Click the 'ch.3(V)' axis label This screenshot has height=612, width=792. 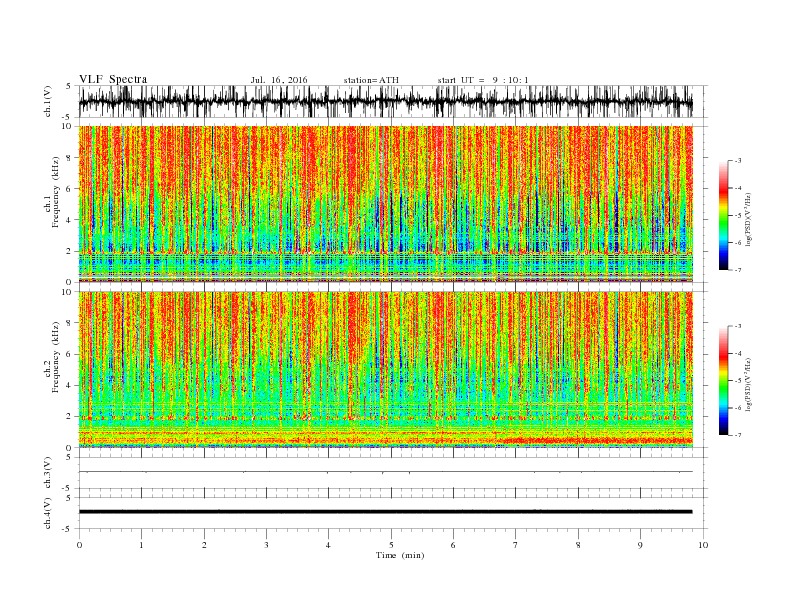click(48, 473)
